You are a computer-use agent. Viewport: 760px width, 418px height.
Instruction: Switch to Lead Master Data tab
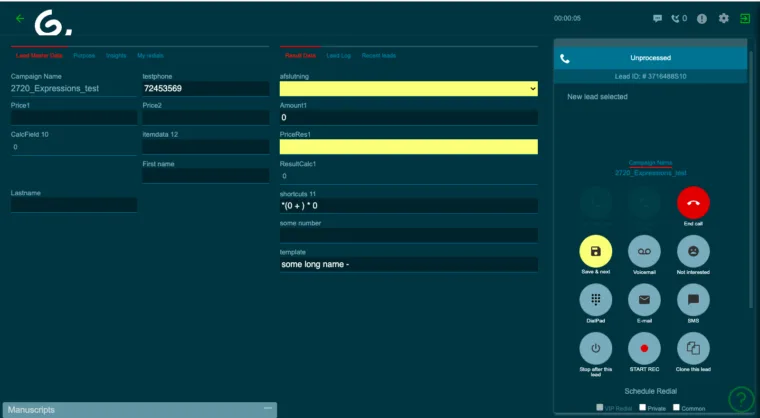(x=39, y=56)
